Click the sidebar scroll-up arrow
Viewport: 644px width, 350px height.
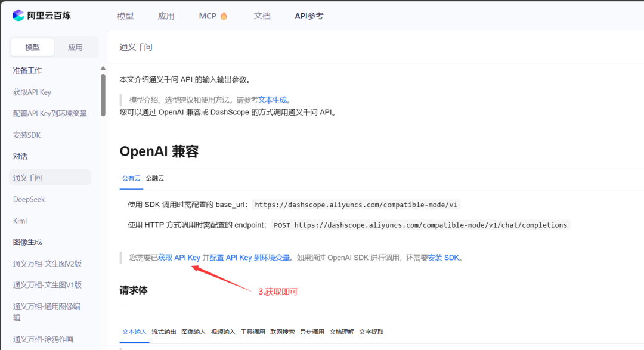(x=103, y=68)
